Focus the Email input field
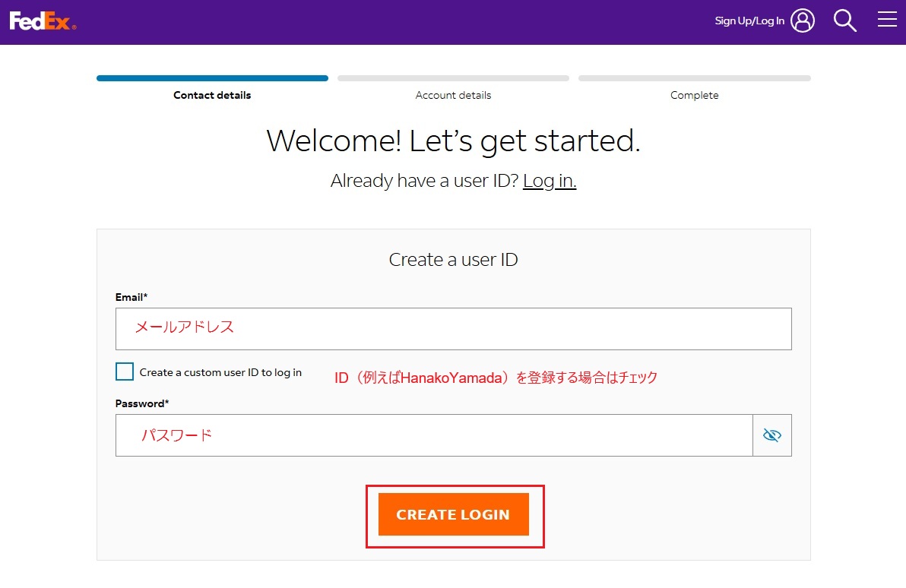 (x=453, y=329)
